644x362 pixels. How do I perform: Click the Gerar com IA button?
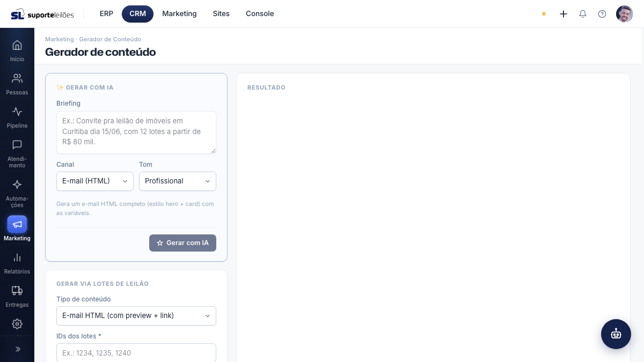click(x=182, y=243)
